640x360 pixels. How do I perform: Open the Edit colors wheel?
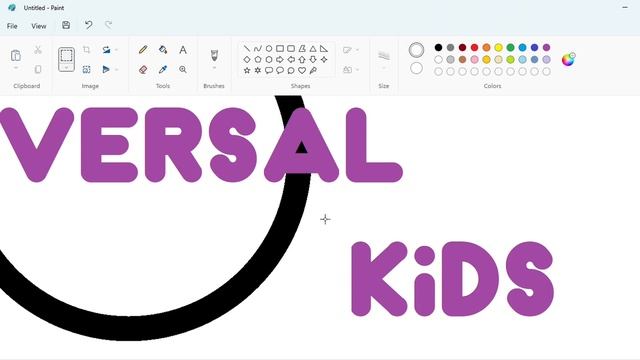[x=568, y=60]
